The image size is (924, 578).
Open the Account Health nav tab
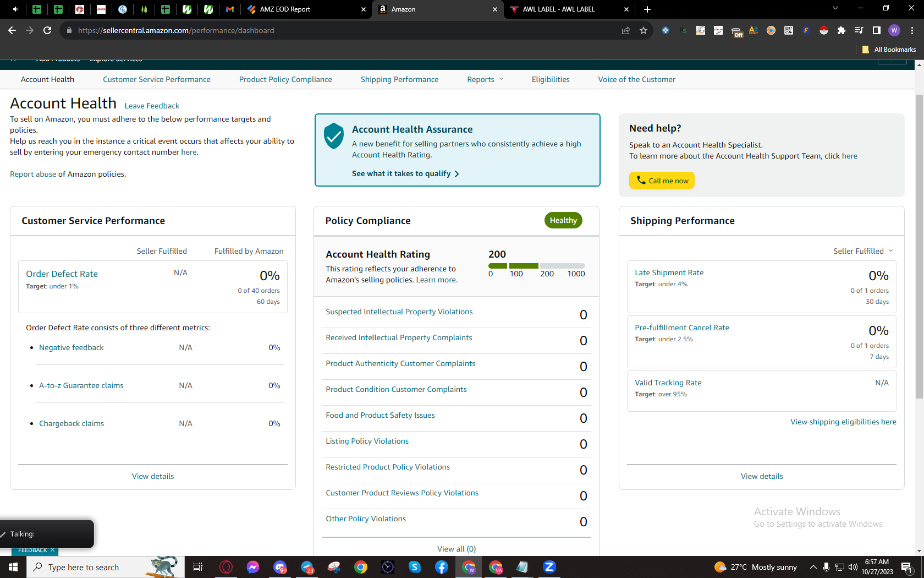click(x=47, y=79)
